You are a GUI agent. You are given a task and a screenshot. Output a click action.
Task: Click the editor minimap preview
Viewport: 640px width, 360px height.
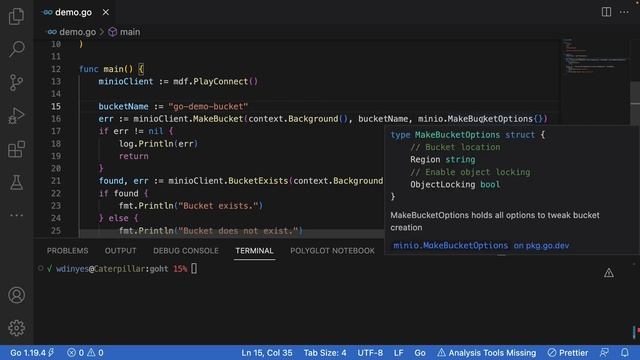[x=594, y=57]
